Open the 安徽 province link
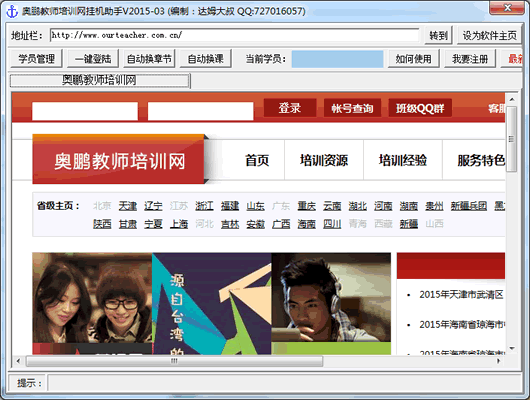Image resolution: width=530 pixels, height=400 pixels. point(255,223)
